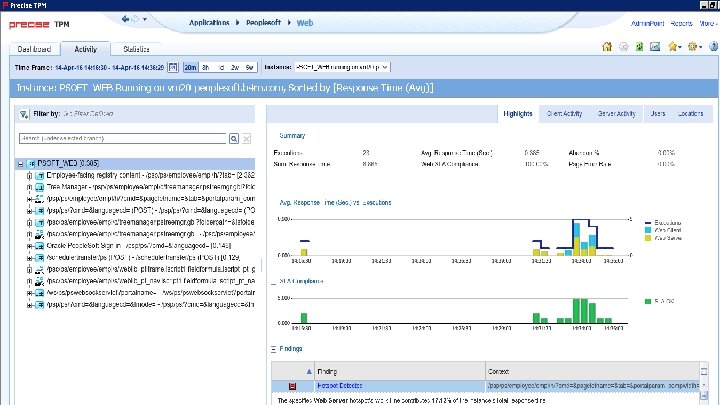Click the Web breadcrumb

pos(305,22)
